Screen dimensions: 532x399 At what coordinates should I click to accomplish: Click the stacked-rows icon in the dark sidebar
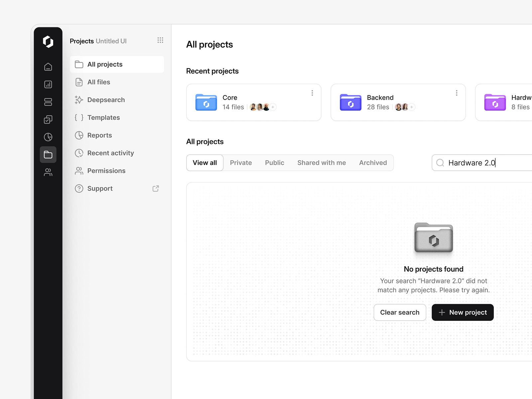coord(48,102)
